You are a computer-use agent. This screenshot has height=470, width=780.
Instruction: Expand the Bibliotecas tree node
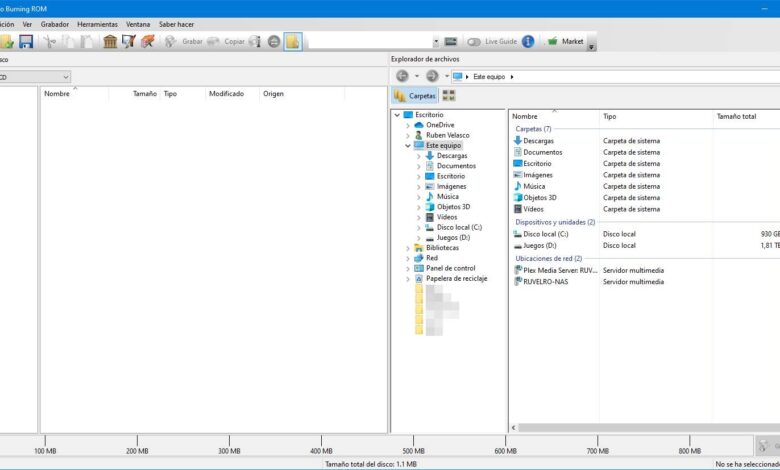pos(408,248)
